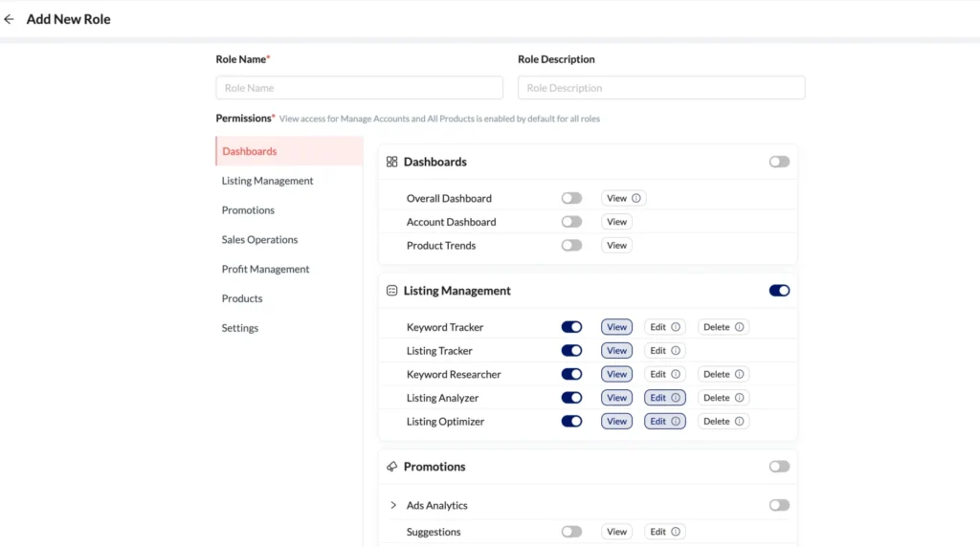Focus the Role Name input field
The image size is (980, 547).
coord(360,87)
